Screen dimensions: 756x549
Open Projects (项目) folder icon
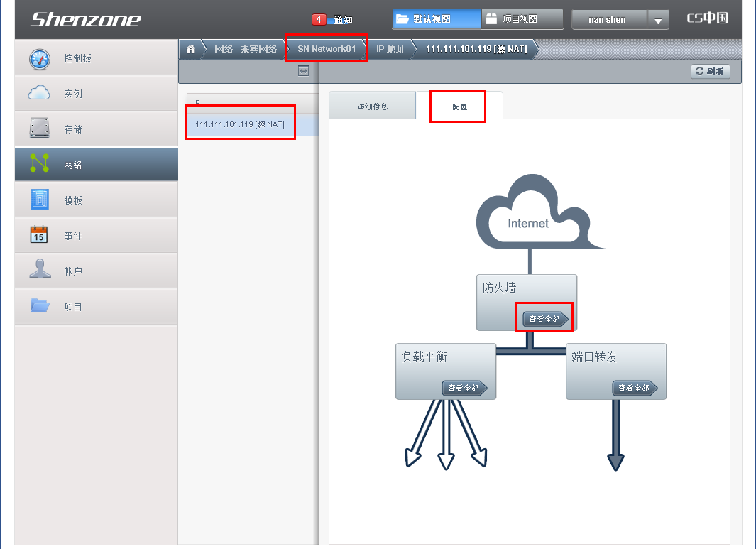40,306
